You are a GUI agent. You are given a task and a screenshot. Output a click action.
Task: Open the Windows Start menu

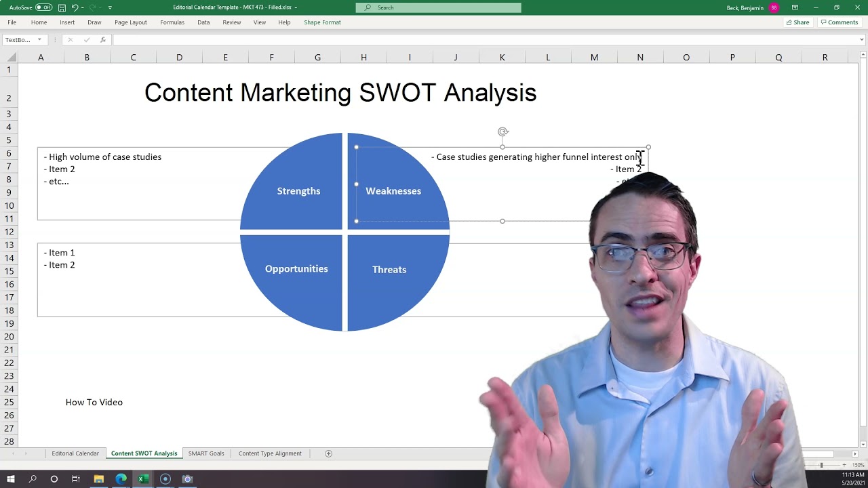(11, 479)
